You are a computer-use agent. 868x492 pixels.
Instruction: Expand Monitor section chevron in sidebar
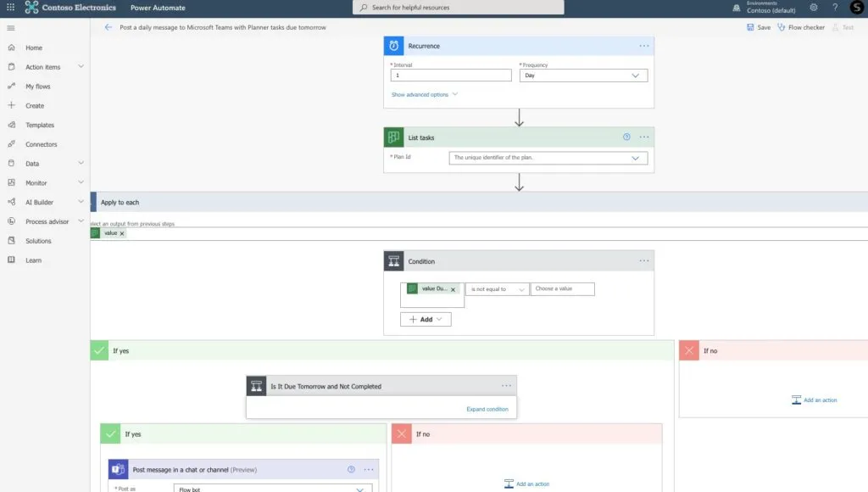[x=81, y=182]
